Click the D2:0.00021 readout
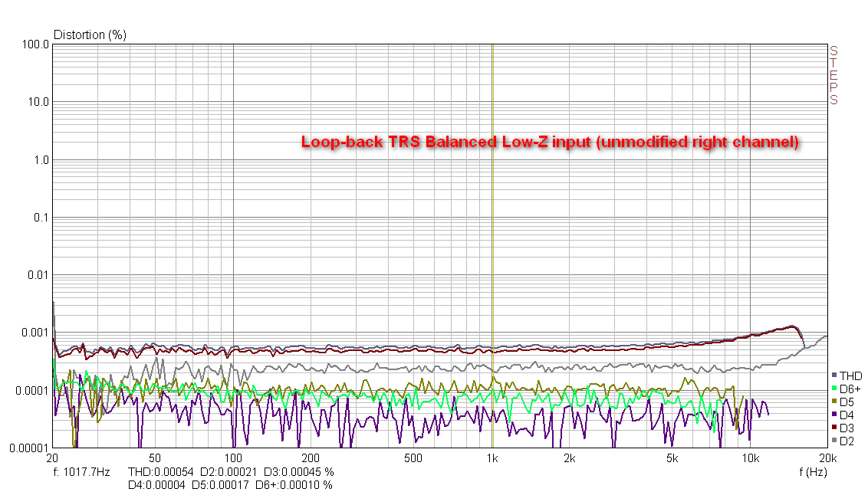This screenshot has height=492, width=868. tap(229, 472)
